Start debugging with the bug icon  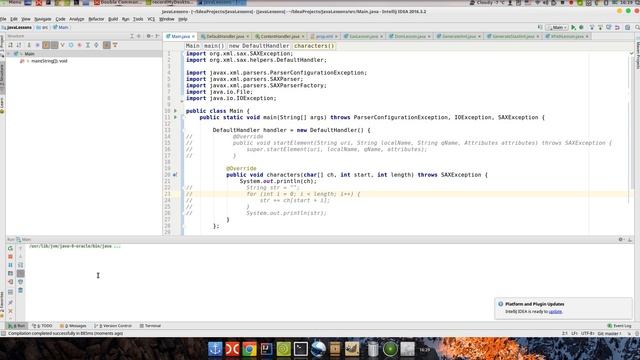[582, 27]
